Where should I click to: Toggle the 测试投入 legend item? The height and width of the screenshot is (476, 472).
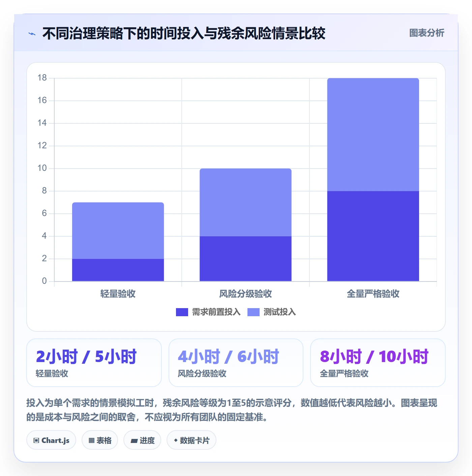[x=271, y=312]
